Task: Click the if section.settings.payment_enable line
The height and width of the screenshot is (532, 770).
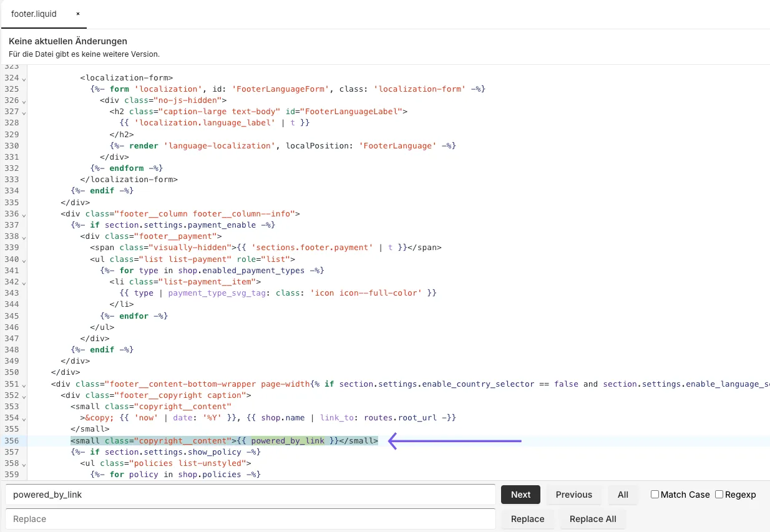Action: [x=173, y=225]
